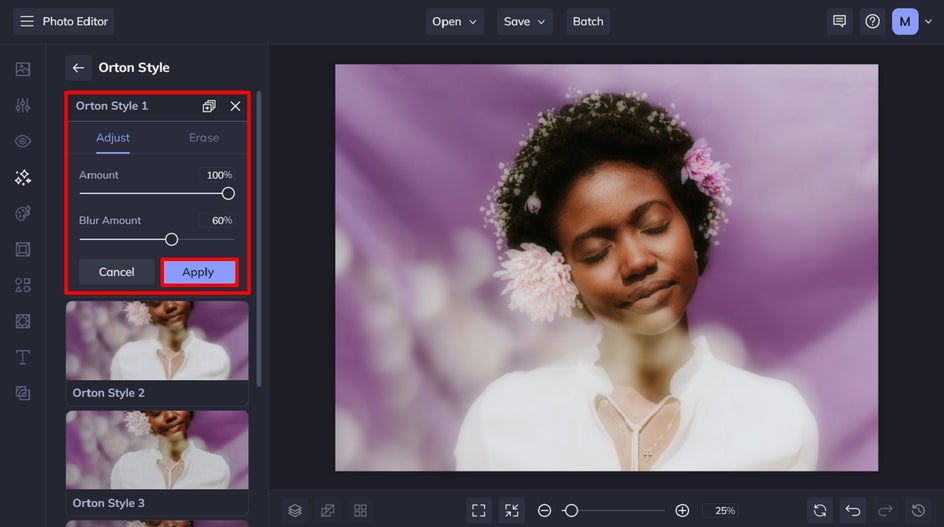Open the help question mark
The height and width of the screenshot is (527, 944).
[872, 22]
